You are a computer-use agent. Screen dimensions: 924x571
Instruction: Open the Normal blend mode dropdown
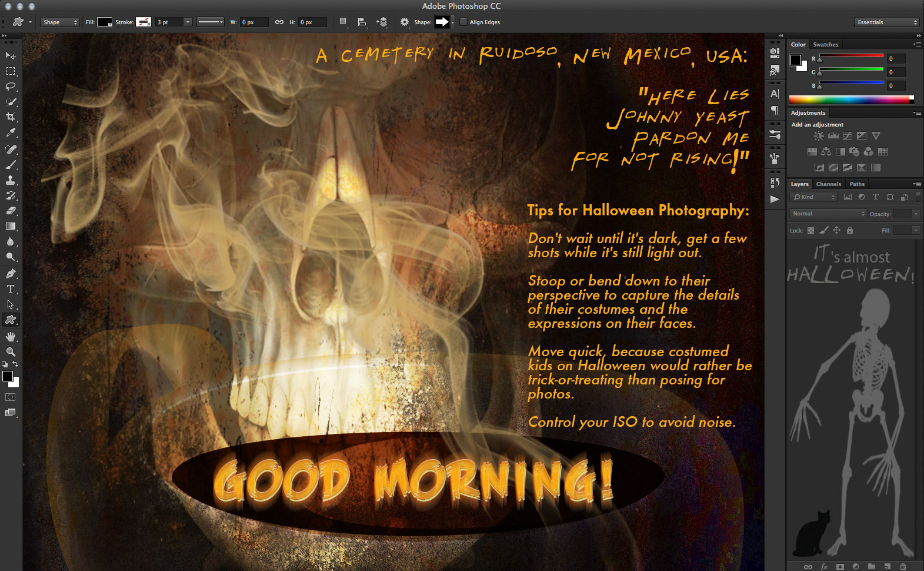(x=828, y=214)
